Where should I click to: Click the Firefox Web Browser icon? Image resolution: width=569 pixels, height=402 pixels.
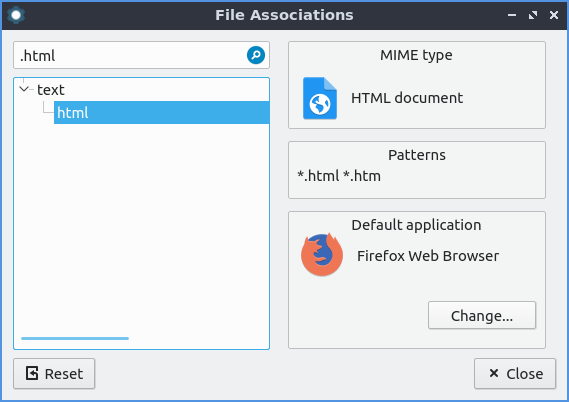[322, 255]
